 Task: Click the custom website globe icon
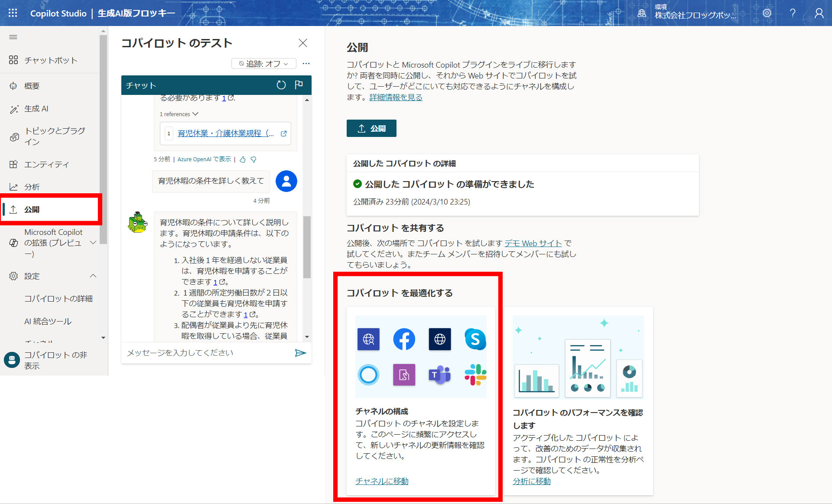pos(440,339)
